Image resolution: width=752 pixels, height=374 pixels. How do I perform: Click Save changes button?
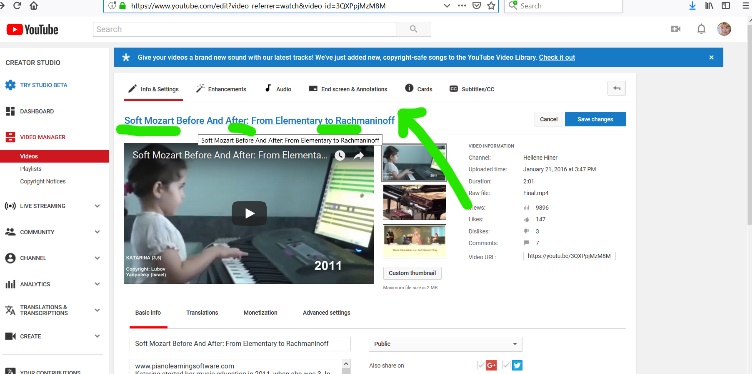point(595,119)
